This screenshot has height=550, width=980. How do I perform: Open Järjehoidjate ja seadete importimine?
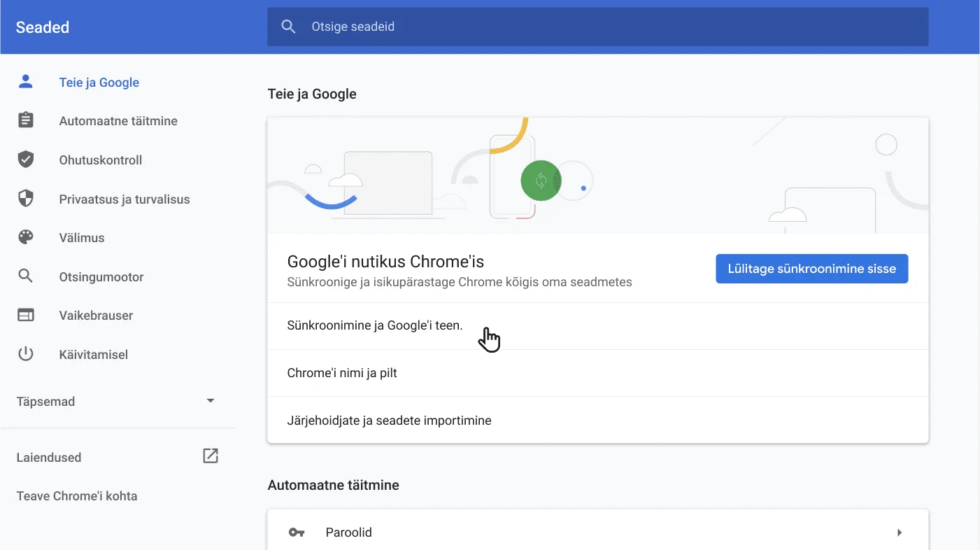point(598,420)
